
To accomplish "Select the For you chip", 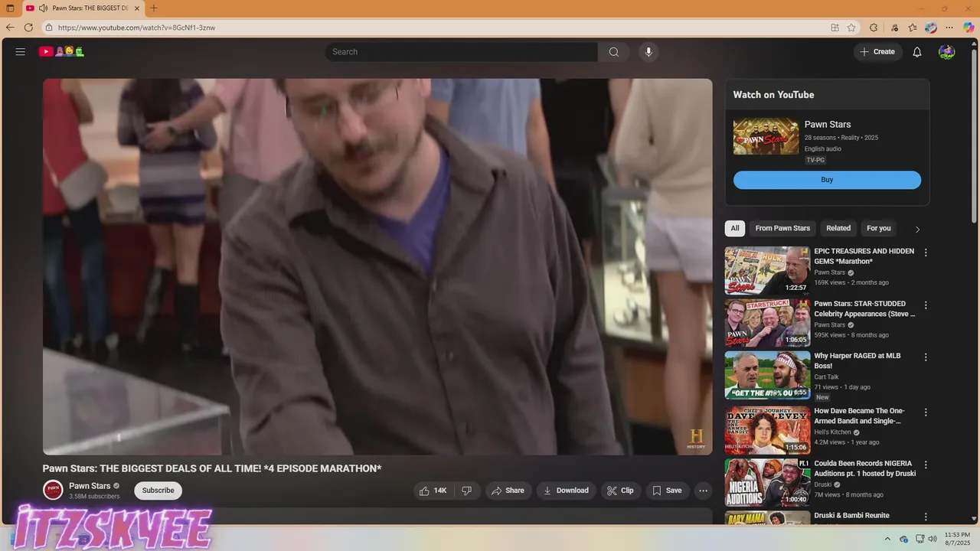I will pos(879,228).
